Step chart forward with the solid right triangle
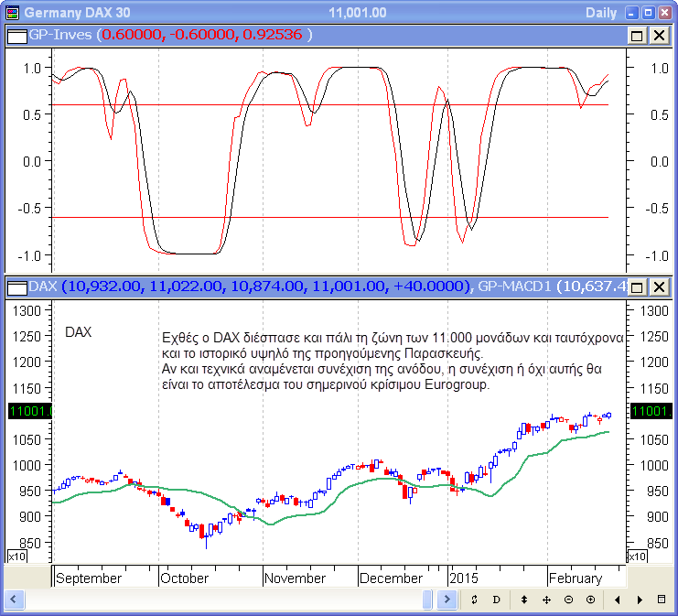This screenshot has height=616, width=678. click(x=640, y=600)
